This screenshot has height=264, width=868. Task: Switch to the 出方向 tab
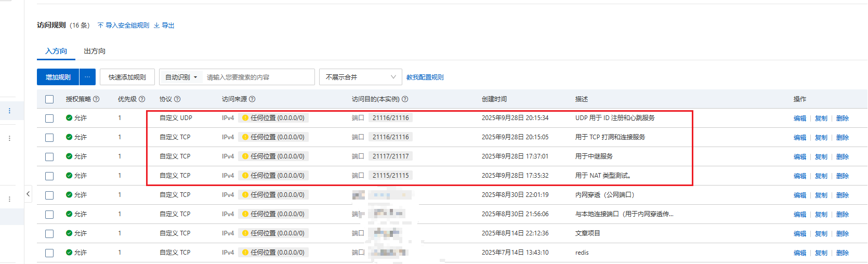click(95, 51)
